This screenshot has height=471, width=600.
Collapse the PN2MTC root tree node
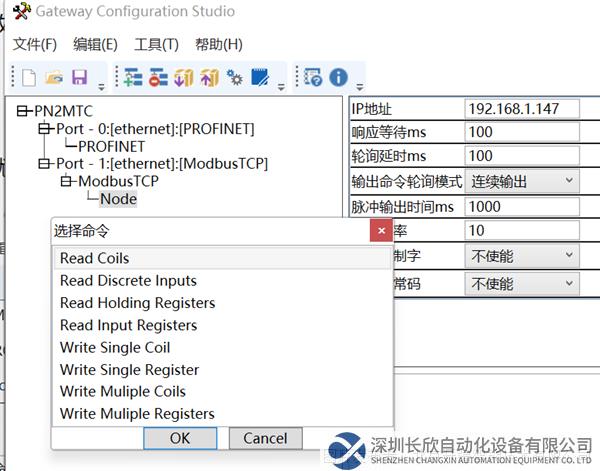[24, 112]
